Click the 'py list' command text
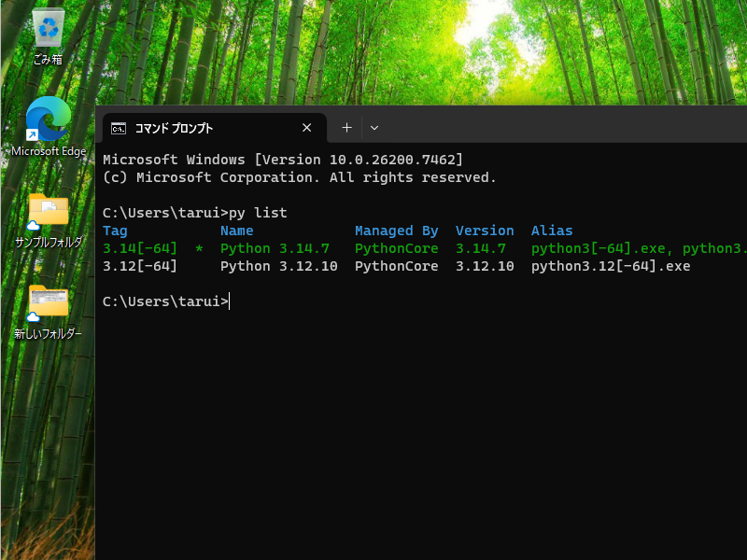This screenshot has width=747, height=560. (258, 213)
